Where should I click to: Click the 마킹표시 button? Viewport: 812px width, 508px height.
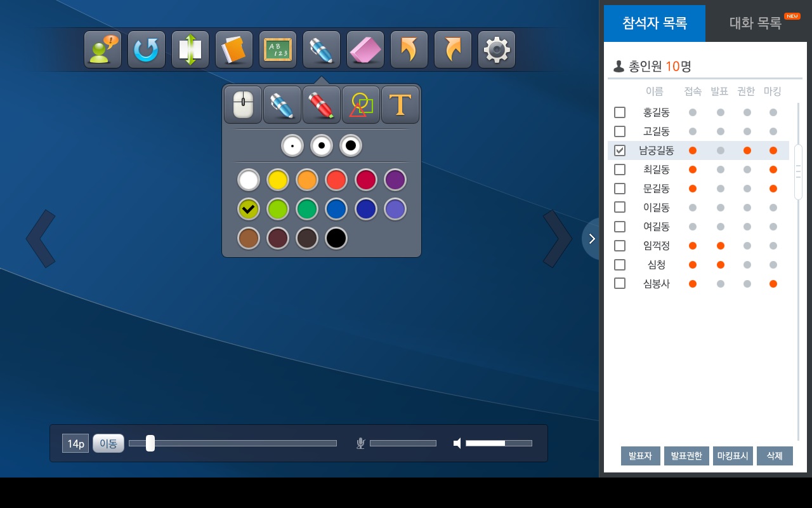tap(733, 456)
